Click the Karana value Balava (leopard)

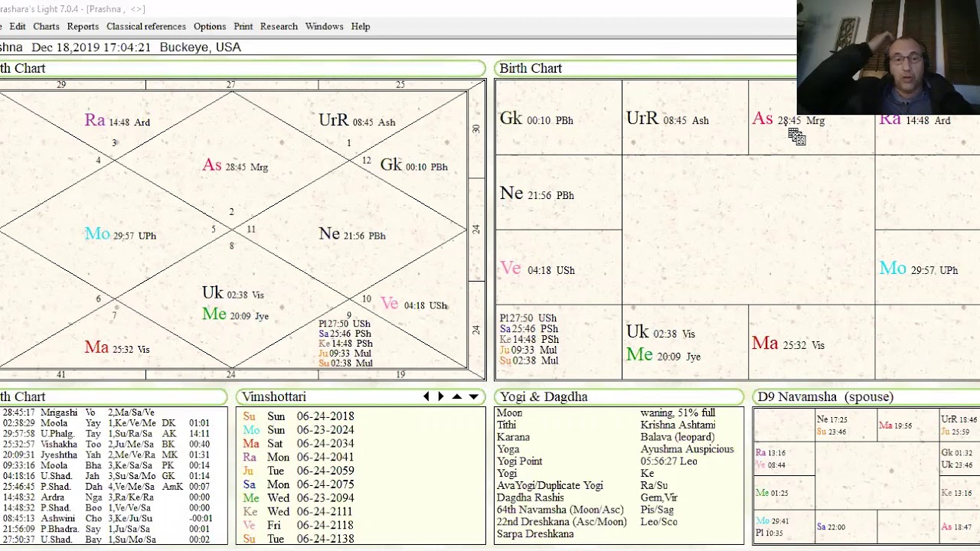pos(678,437)
